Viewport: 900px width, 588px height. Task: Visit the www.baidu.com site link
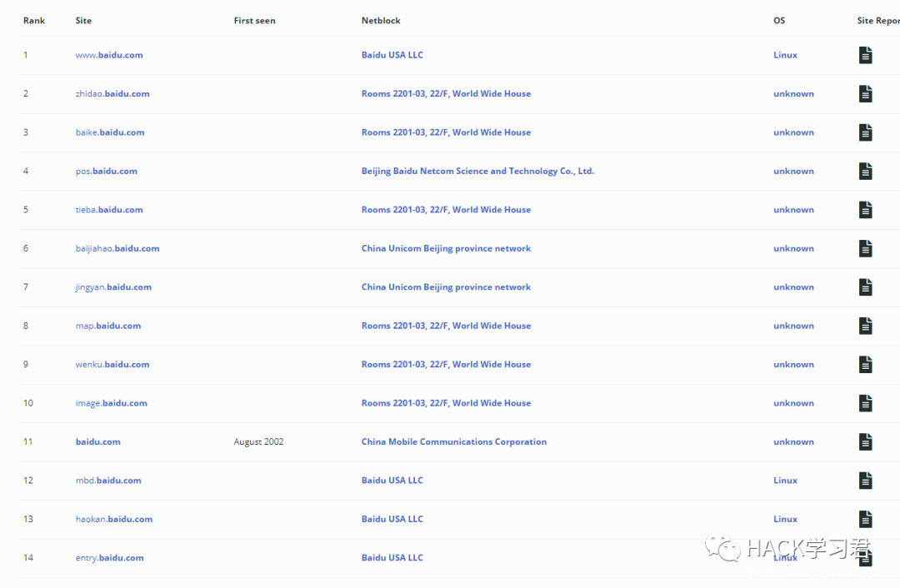[109, 55]
